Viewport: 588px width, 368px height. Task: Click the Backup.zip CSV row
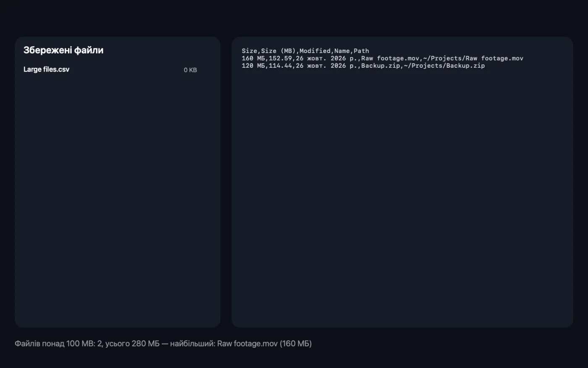pyautogui.click(x=363, y=66)
